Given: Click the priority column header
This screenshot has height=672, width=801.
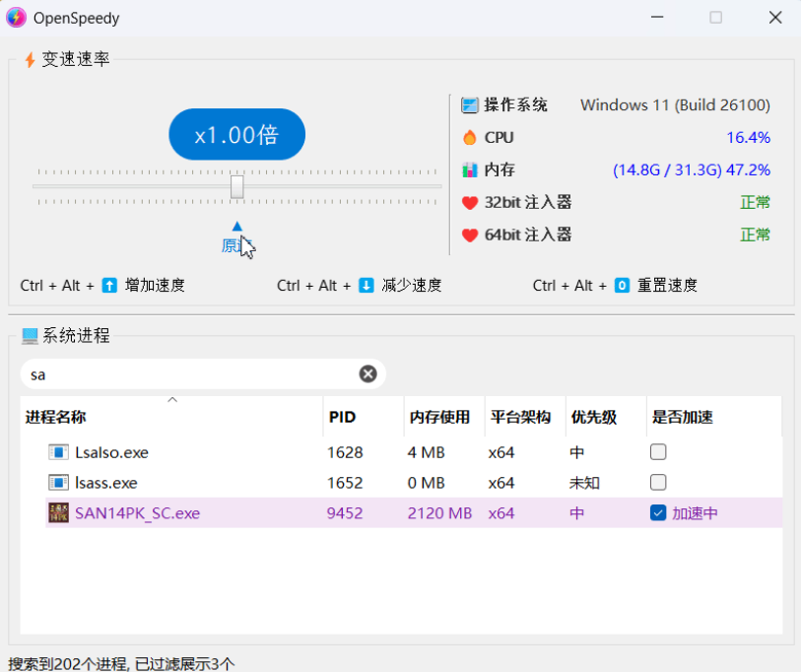Looking at the screenshot, I should click(593, 418).
